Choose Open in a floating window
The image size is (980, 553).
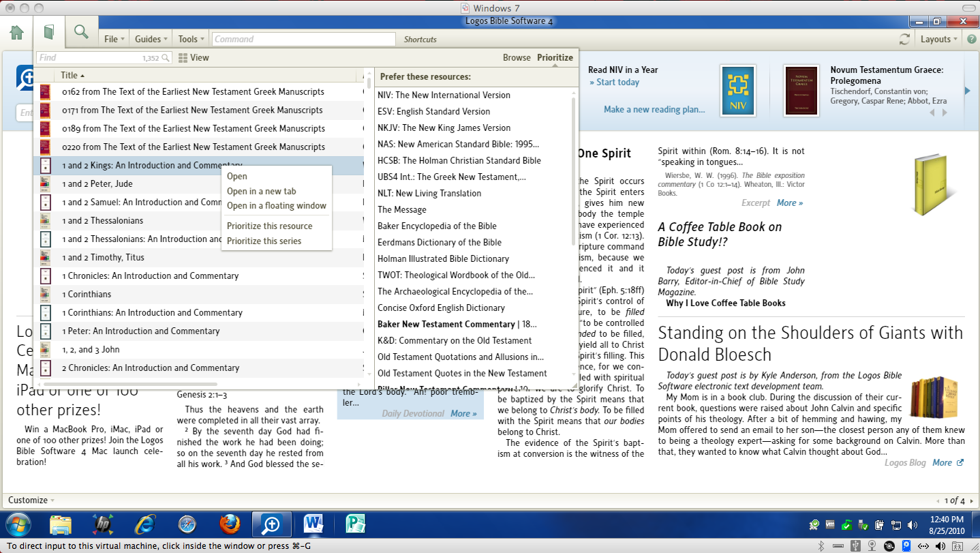277,206
